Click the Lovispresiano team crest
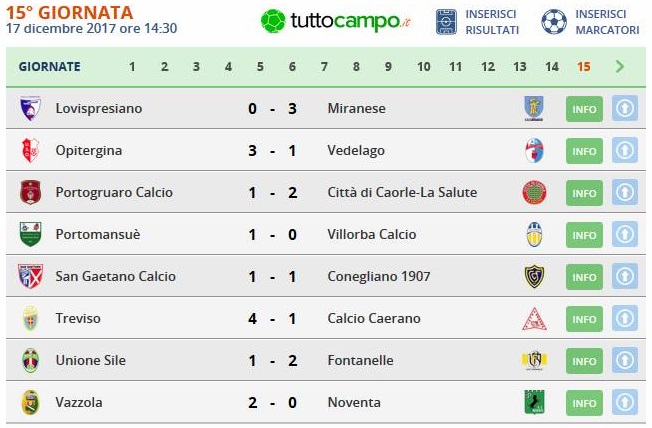The width and height of the screenshot is (652, 428). [x=30, y=108]
